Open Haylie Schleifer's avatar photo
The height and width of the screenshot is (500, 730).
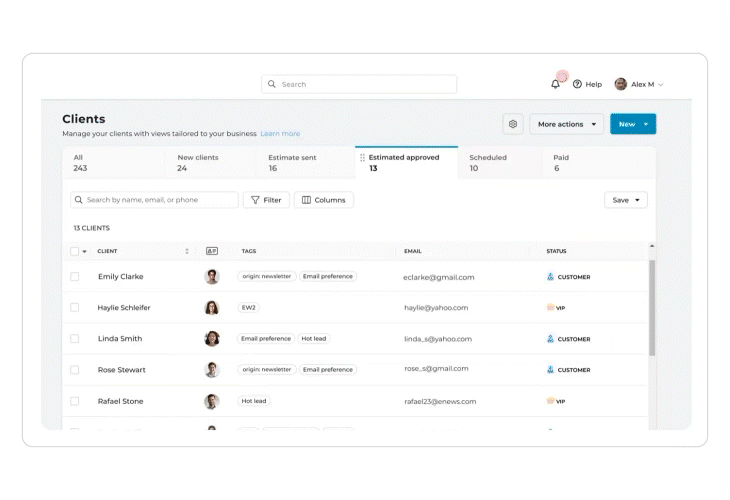pyautogui.click(x=212, y=308)
